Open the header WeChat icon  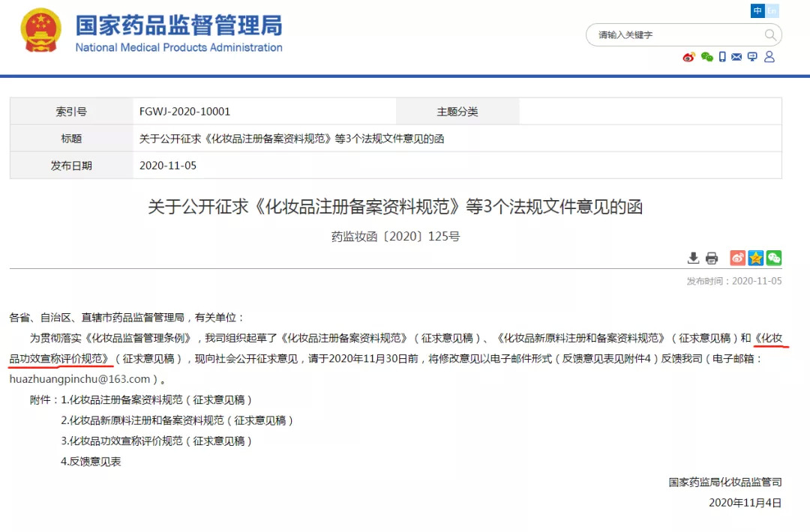pos(706,57)
